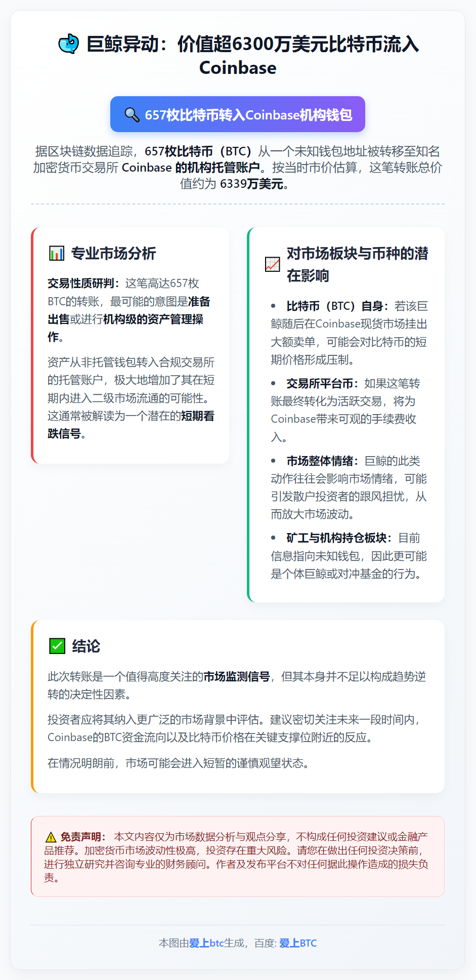
Task: Select the 结论 heading
Action: 86,646
